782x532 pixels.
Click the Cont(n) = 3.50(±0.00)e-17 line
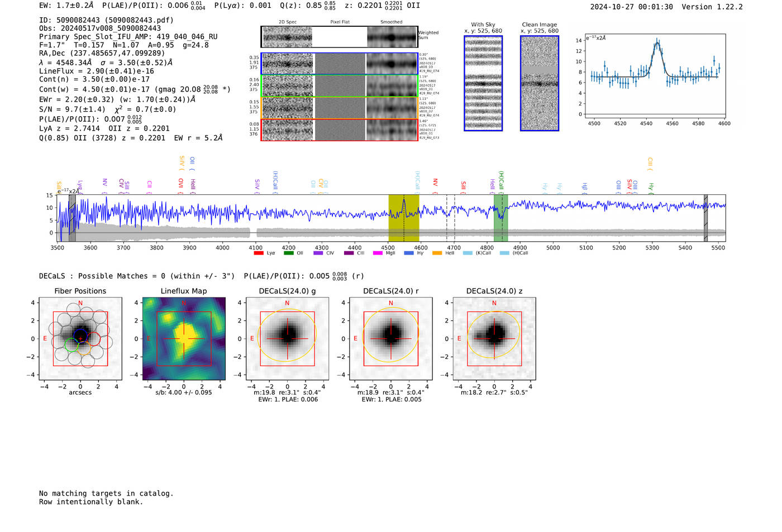(94, 80)
